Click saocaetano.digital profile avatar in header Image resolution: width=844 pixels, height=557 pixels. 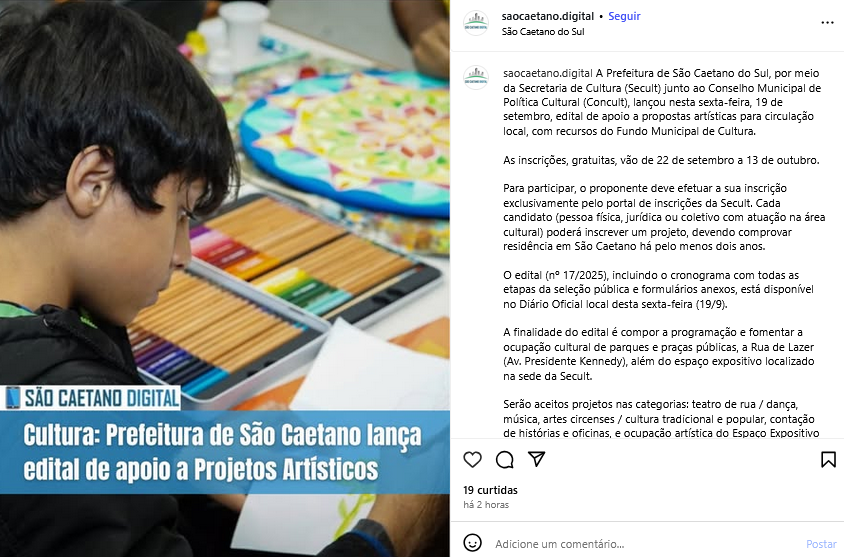click(x=476, y=23)
